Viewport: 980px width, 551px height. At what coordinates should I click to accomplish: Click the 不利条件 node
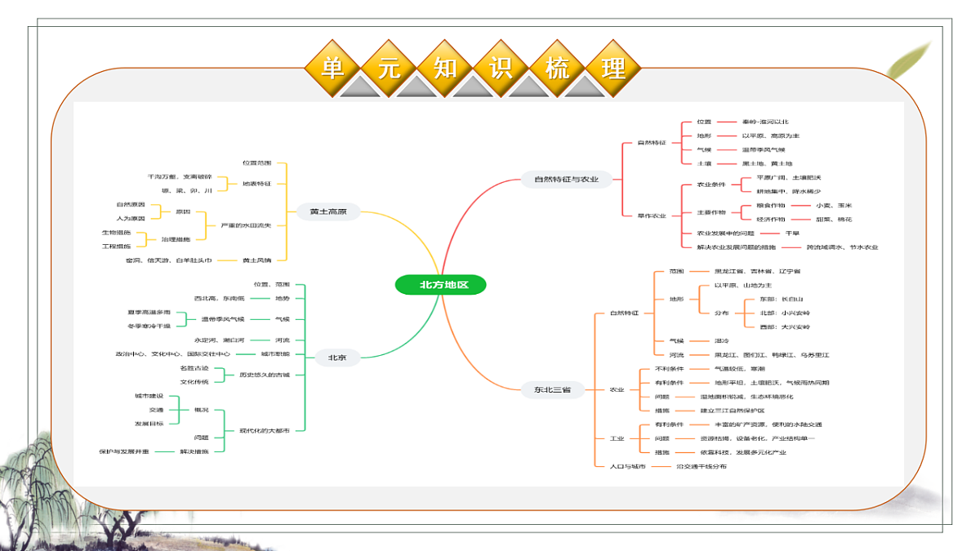tap(670, 368)
